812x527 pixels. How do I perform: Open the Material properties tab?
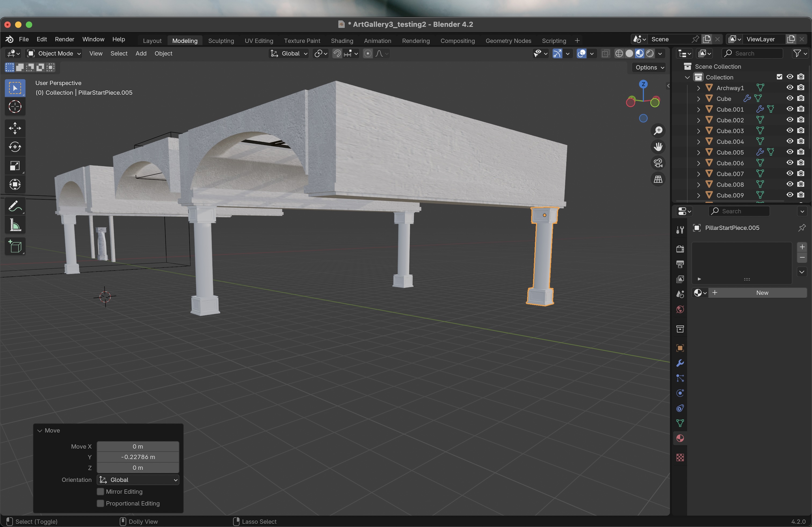point(680,438)
